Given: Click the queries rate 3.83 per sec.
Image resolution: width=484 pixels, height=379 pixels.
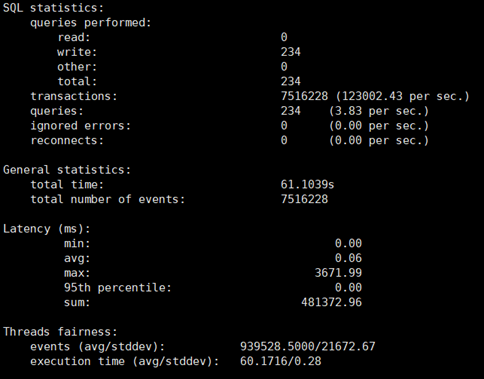Looking at the screenshot, I should pos(379,111).
